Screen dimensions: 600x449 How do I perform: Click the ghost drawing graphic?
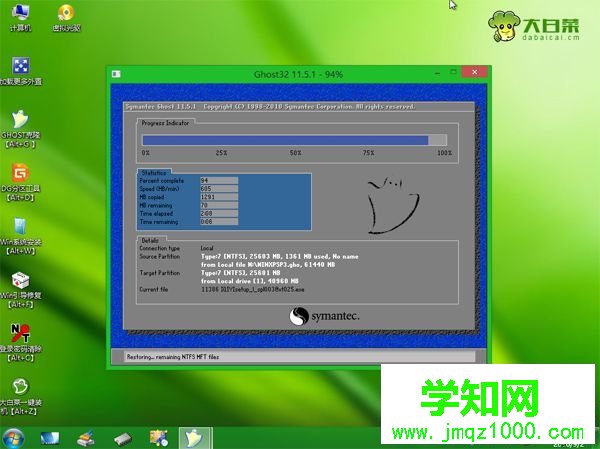click(393, 205)
